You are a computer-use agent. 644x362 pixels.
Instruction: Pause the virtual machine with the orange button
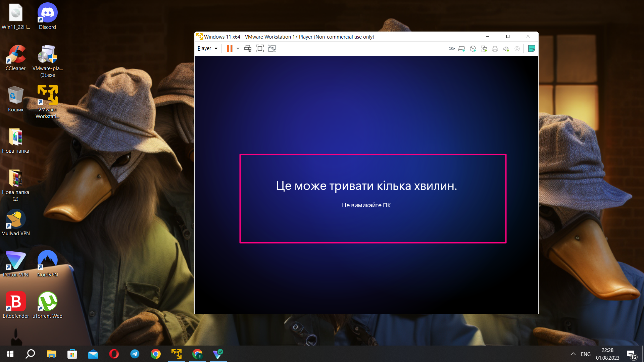[230, 48]
